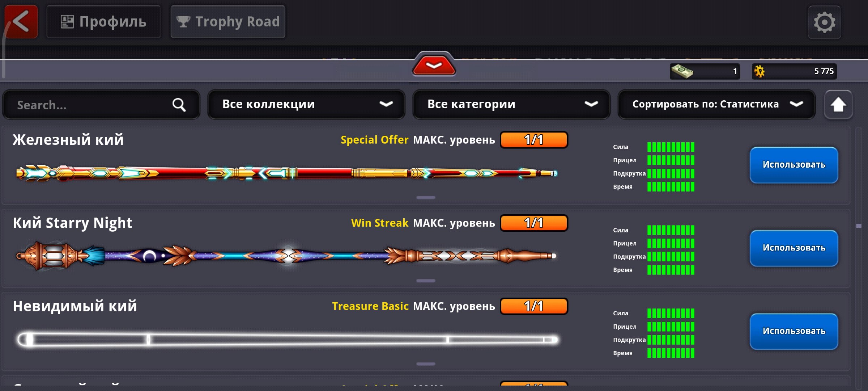Viewport: 868px width, 391px height.
Task: Collapse panel with the red chevron button
Action: 434,65
